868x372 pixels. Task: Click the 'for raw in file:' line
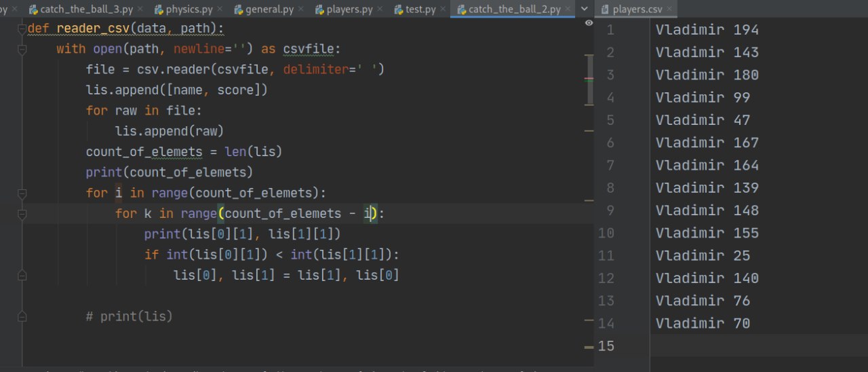pos(144,110)
